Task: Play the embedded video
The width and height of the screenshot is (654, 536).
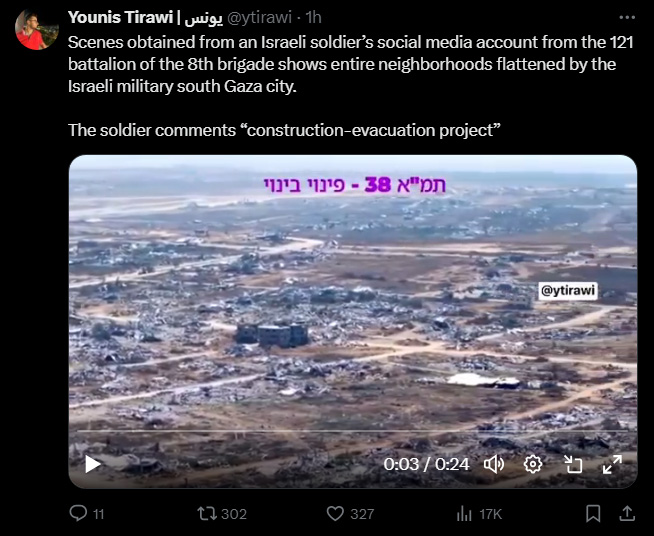Action: pos(93,464)
